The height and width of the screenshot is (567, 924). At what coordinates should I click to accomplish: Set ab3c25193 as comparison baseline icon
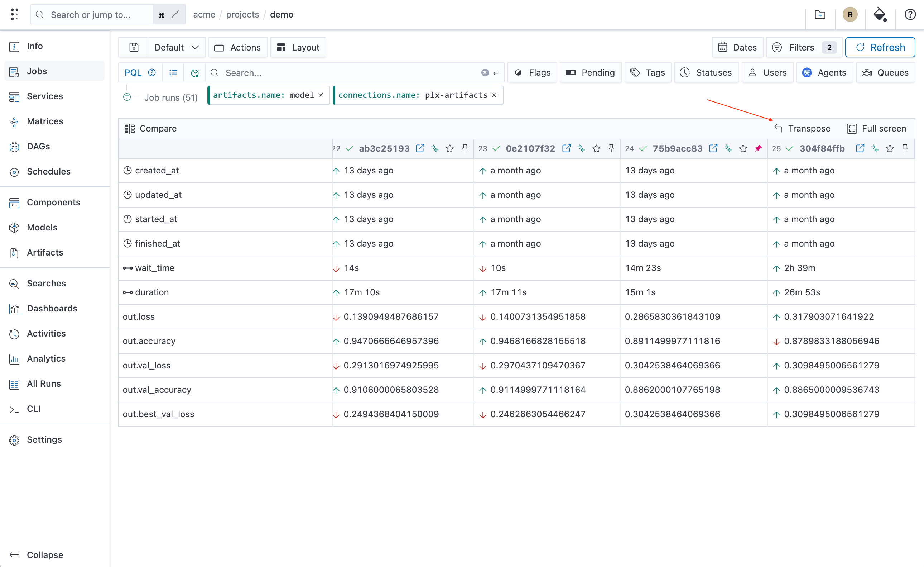435,149
